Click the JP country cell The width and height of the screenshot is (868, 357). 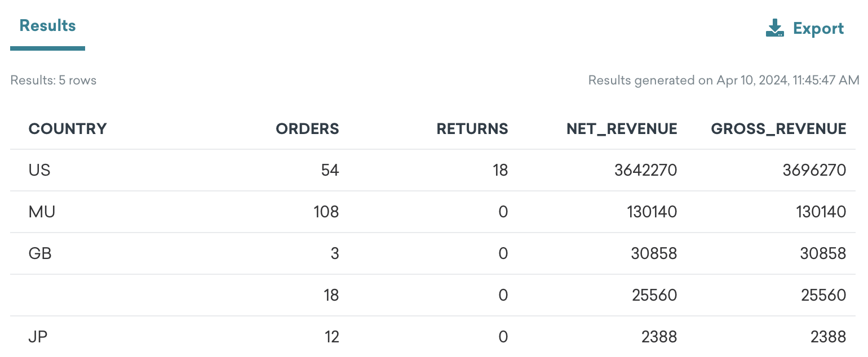38,337
